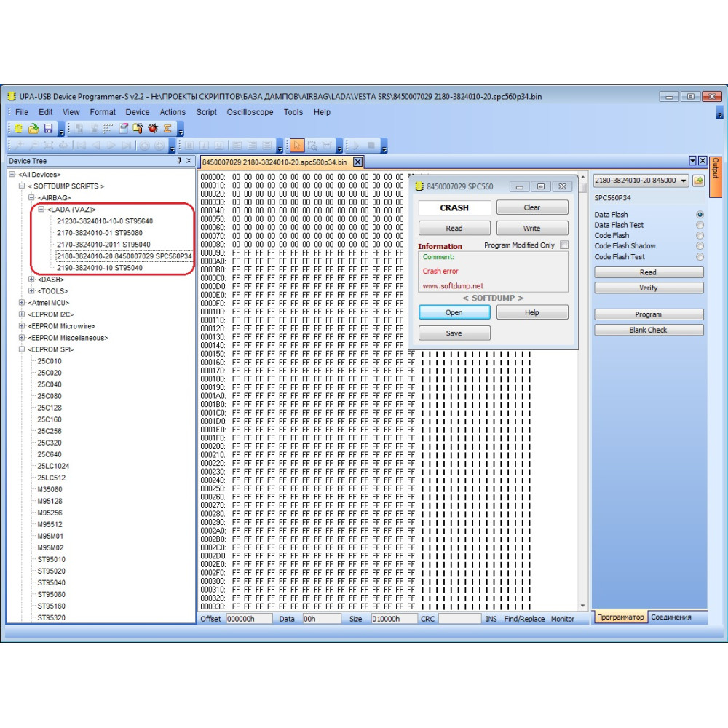Open the Device menu
728x728 pixels.
[138, 112]
